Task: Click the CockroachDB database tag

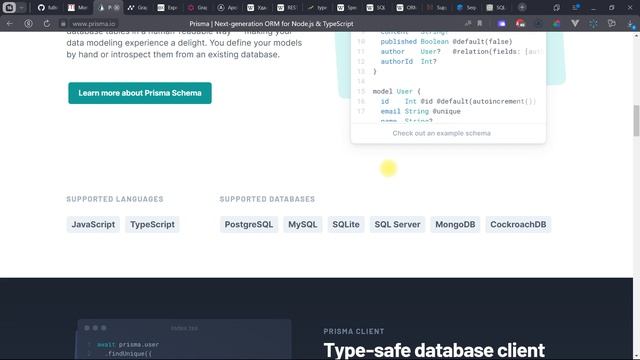Action: point(518,224)
